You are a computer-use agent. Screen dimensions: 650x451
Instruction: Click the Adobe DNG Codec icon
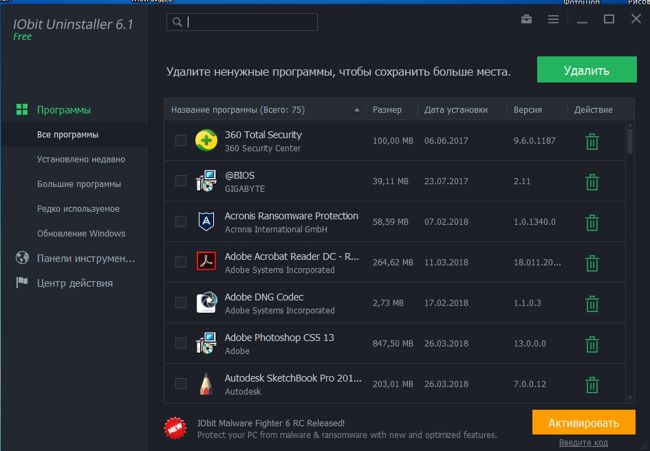[206, 302]
